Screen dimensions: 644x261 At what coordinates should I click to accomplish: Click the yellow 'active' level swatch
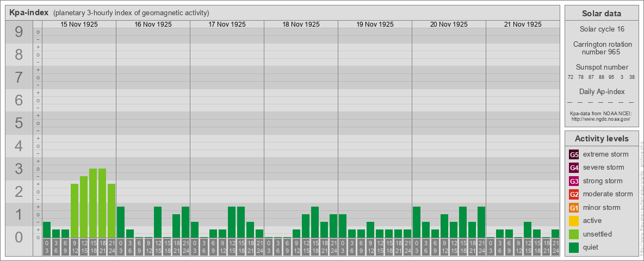coord(574,221)
